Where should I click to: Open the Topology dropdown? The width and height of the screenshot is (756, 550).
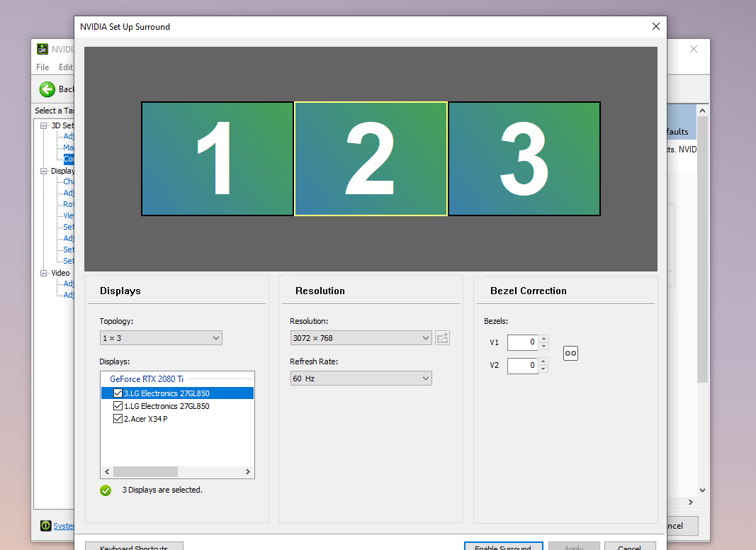click(x=161, y=338)
